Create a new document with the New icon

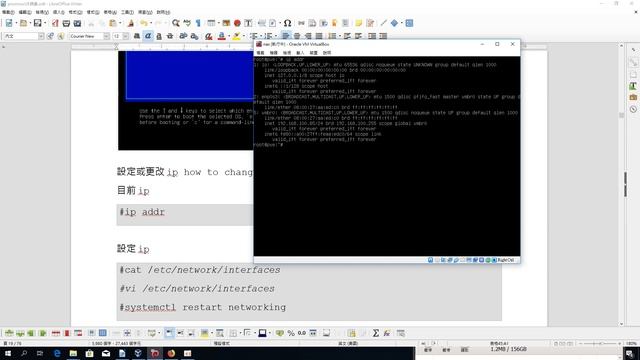point(9,23)
